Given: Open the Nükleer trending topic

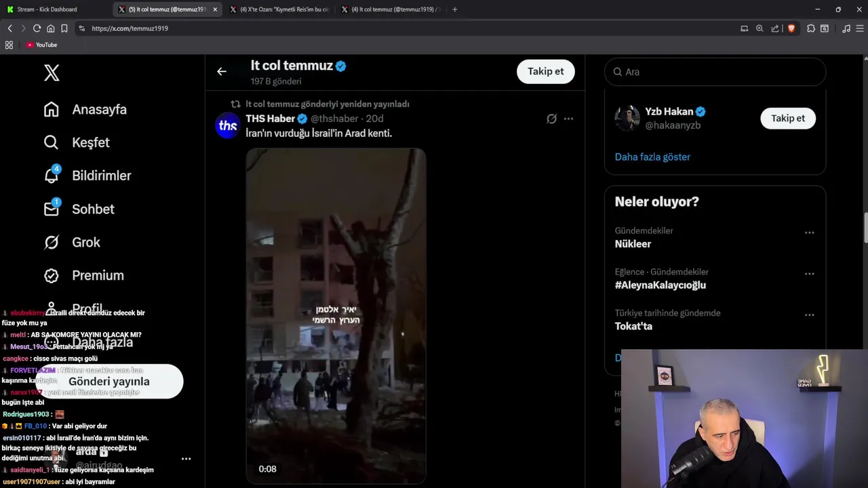Looking at the screenshot, I should tap(633, 244).
